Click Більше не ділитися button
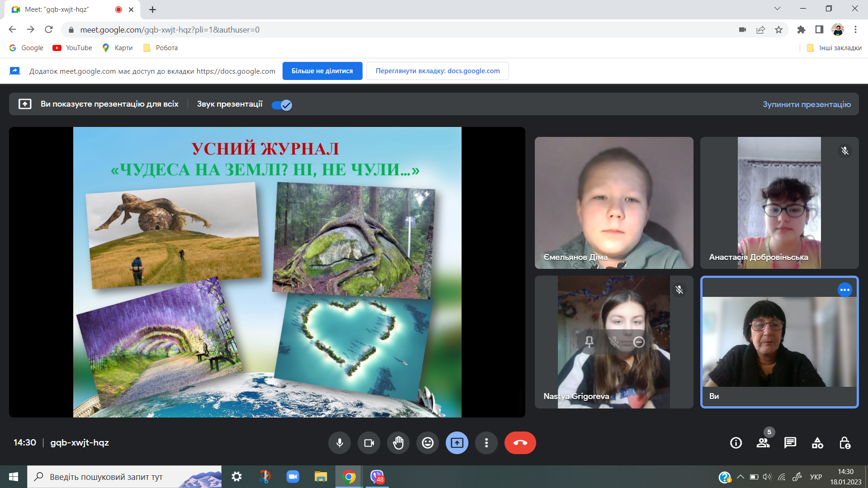Image resolution: width=868 pixels, height=488 pixels. pyautogui.click(x=322, y=71)
